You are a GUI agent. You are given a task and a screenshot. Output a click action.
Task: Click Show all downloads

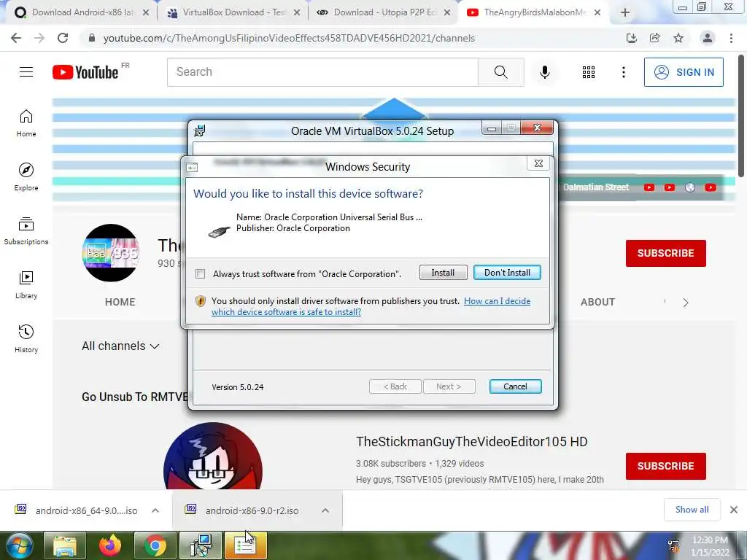tap(692, 510)
